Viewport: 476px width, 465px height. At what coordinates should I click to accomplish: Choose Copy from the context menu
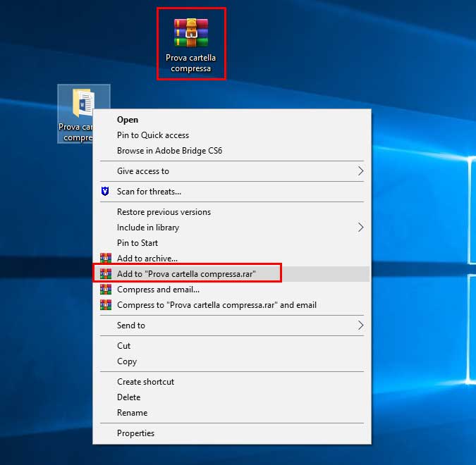tap(232, 361)
